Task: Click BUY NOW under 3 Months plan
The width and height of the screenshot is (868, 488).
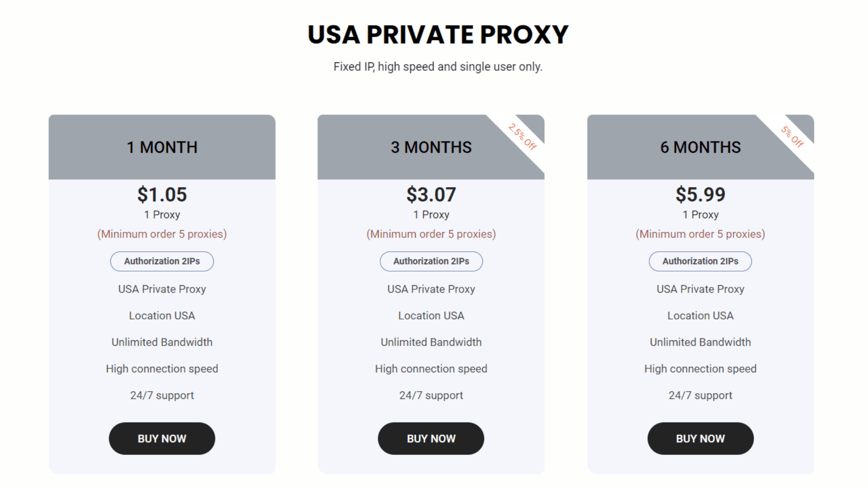Action: (x=431, y=438)
